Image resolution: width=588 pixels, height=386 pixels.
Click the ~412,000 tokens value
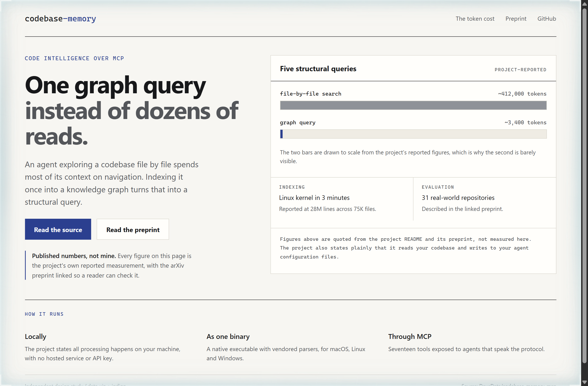pyautogui.click(x=522, y=94)
